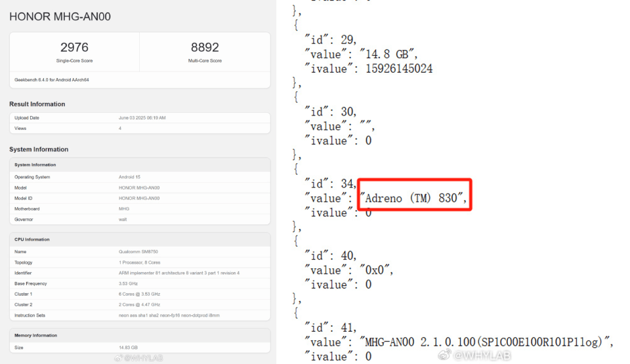Select the 2976 single-core score number

click(74, 47)
